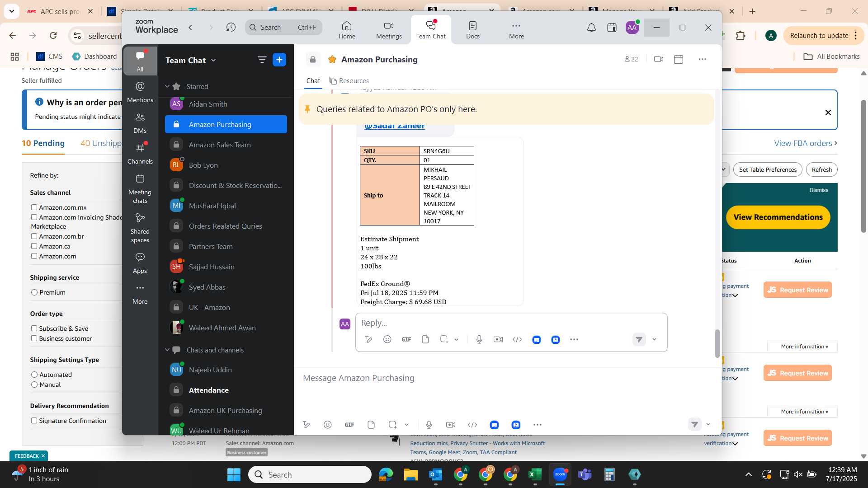Screen dimensions: 868x488
Task: Start video meeting from channel header
Action: click(659, 59)
